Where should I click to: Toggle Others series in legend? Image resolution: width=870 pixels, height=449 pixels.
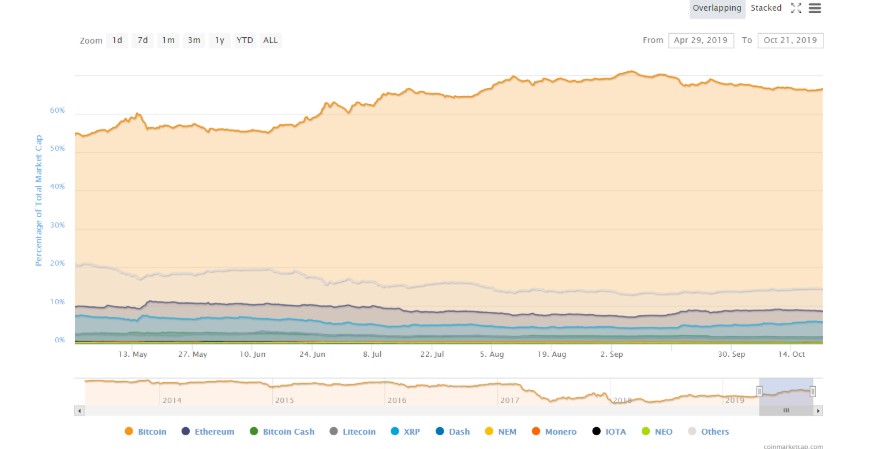[709, 432]
